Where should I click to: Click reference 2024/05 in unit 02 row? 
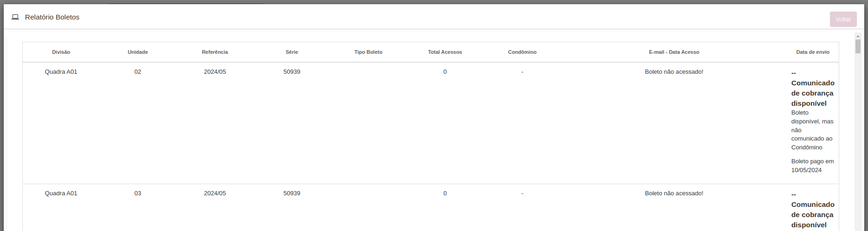215,72
